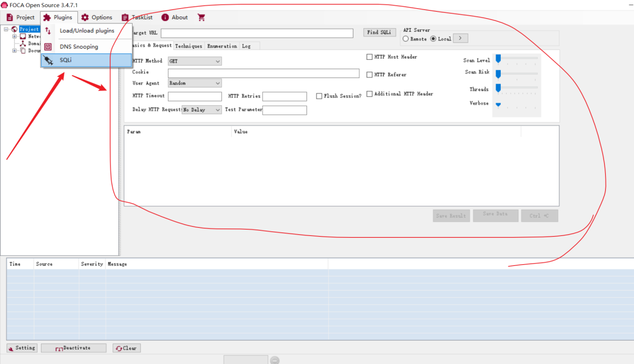
Task: Click the DNS Snooping icon
Action: click(48, 46)
